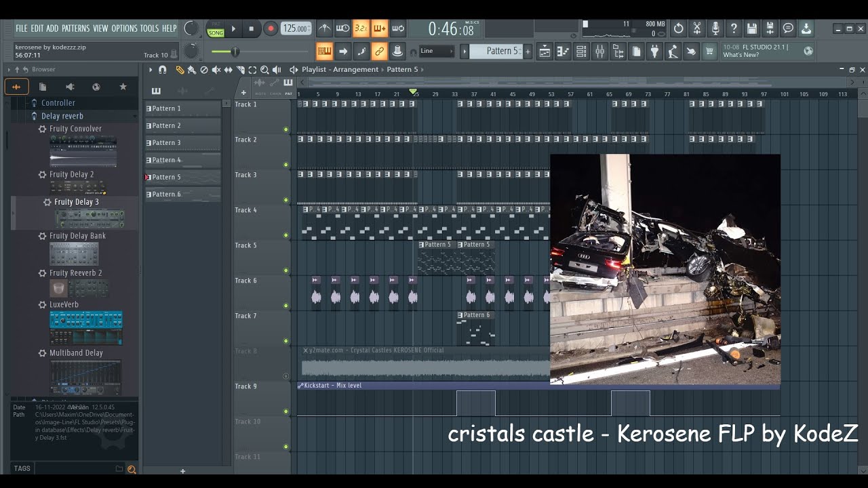Select the playlist Mute tool
Viewport: 868px width, 488px height.
click(216, 69)
